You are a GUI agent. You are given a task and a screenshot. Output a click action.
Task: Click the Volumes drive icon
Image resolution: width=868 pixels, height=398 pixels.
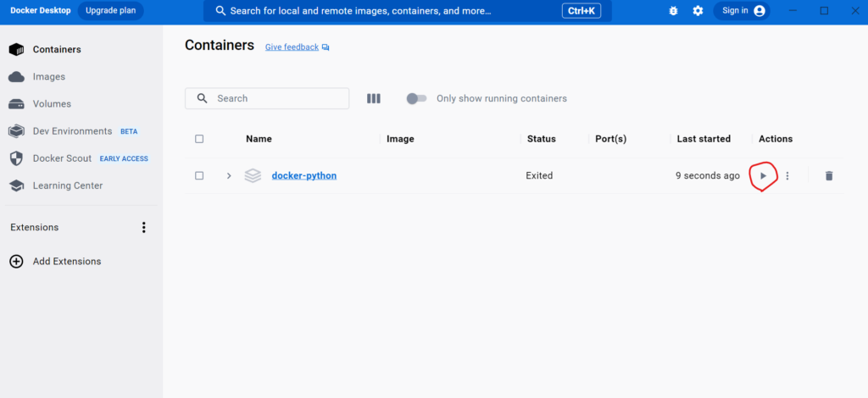pos(17,104)
